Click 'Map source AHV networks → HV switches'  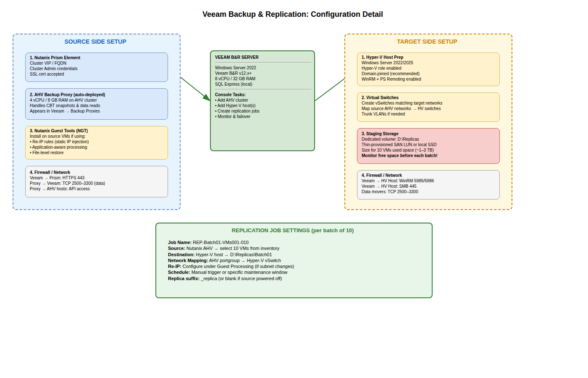coord(402,108)
